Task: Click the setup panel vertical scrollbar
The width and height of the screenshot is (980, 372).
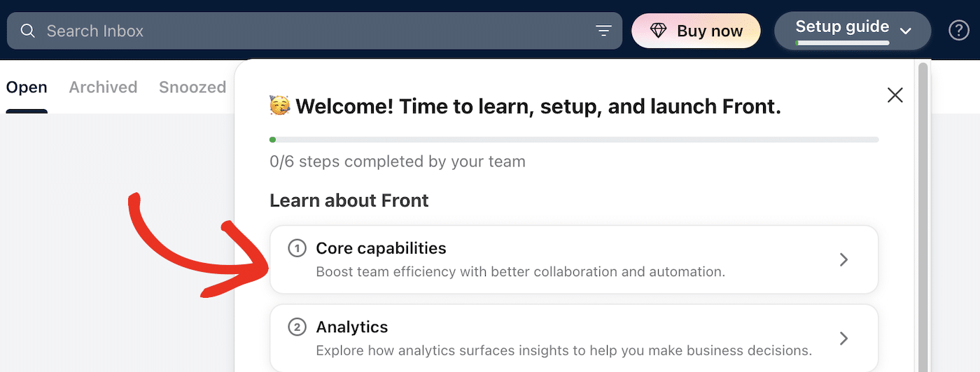Action: pos(923,210)
